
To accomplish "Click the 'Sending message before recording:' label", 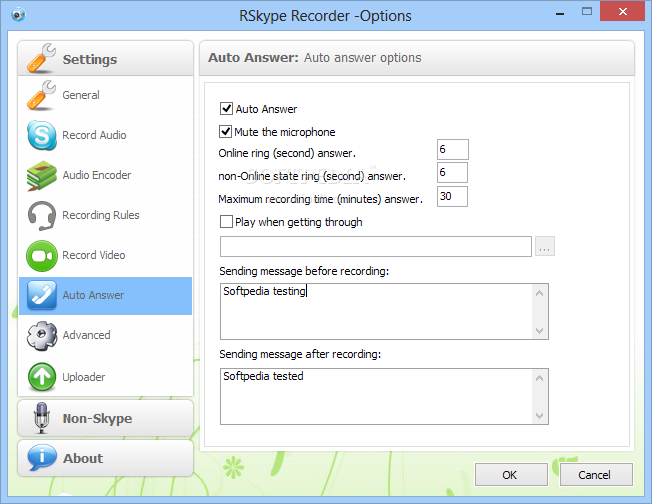I will point(304,271).
